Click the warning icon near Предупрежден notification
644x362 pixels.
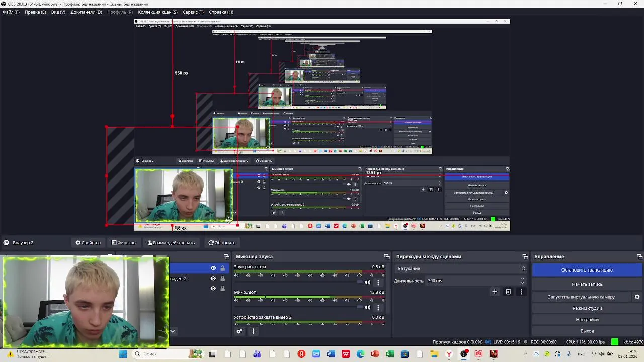(x=10, y=354)
